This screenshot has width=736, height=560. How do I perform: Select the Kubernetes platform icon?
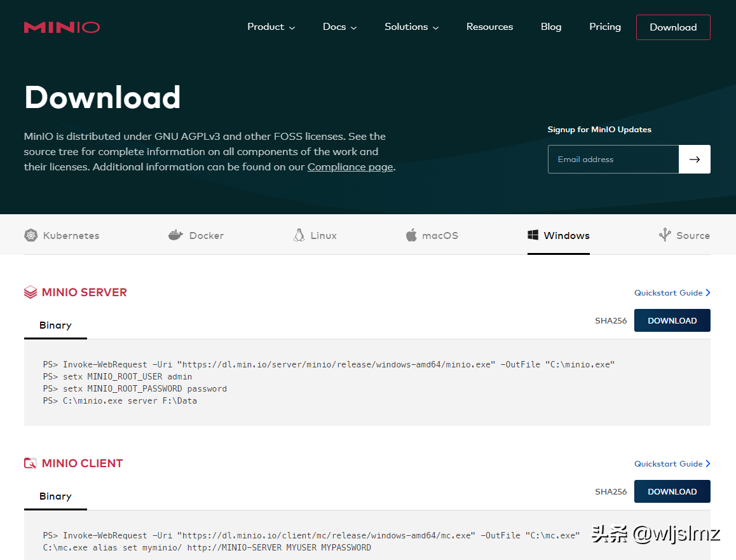point(31,235)
